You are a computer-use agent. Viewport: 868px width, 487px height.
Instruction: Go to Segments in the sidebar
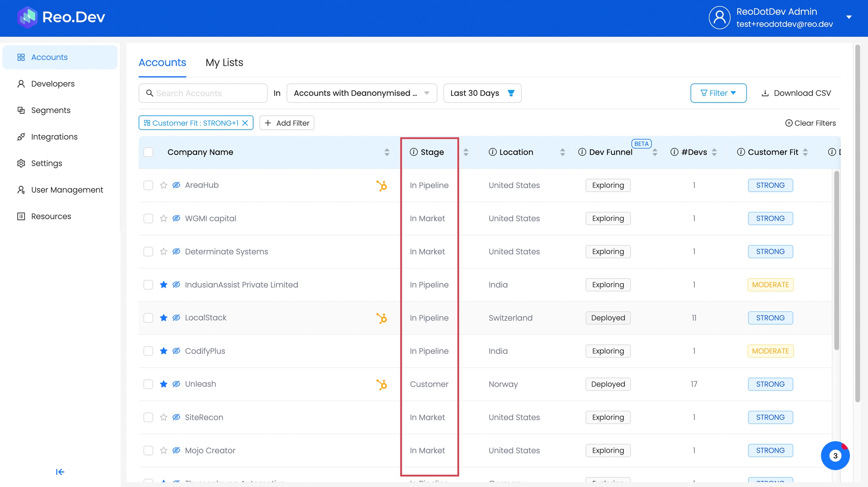click(51, 110)
